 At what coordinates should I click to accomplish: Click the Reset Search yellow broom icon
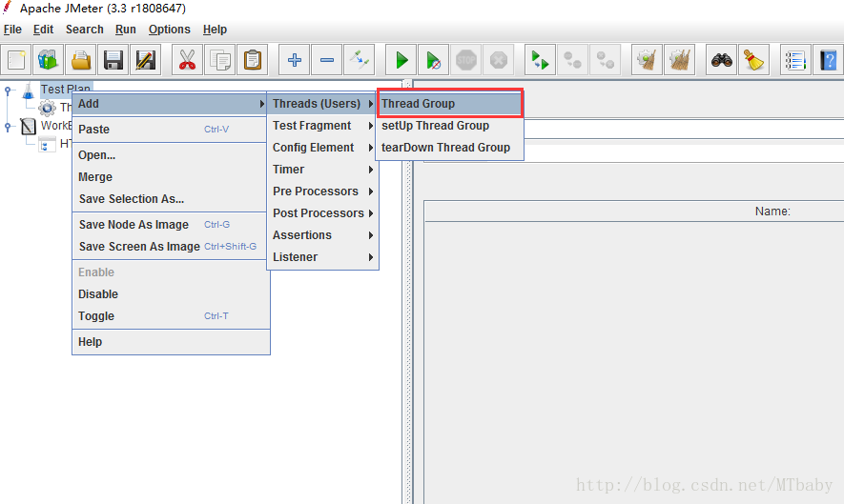coord(753,60)
